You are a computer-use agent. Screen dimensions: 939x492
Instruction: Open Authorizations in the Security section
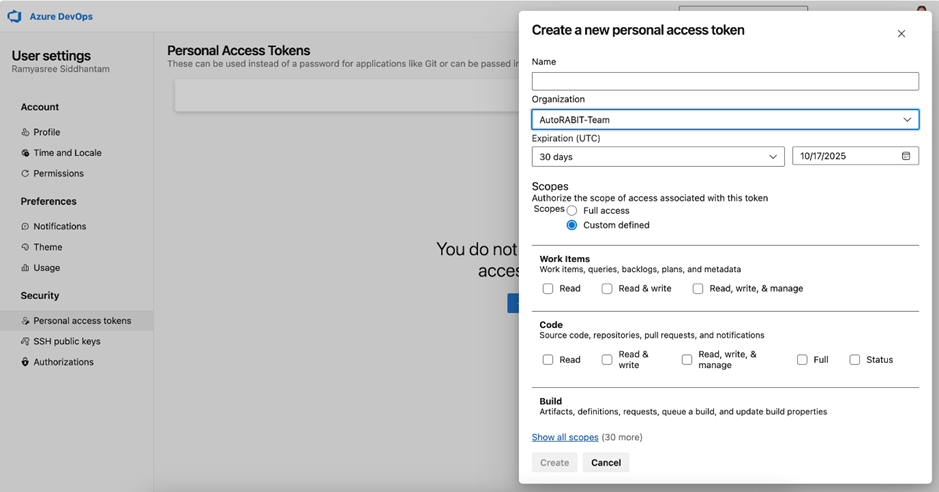tap(63, 362)
